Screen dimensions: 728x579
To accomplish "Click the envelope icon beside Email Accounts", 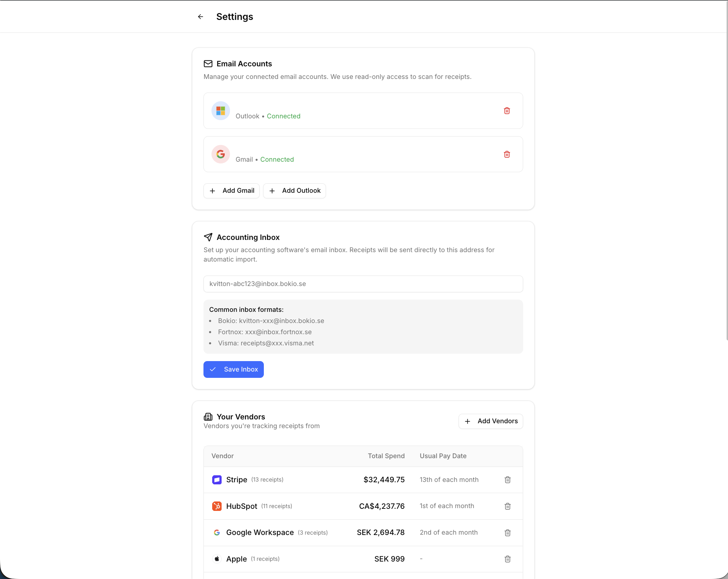I will click(x=208, y=64).
